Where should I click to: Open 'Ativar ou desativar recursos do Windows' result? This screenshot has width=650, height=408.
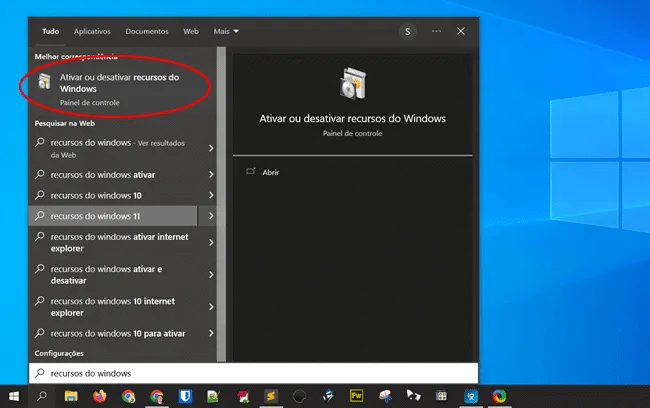122,89
